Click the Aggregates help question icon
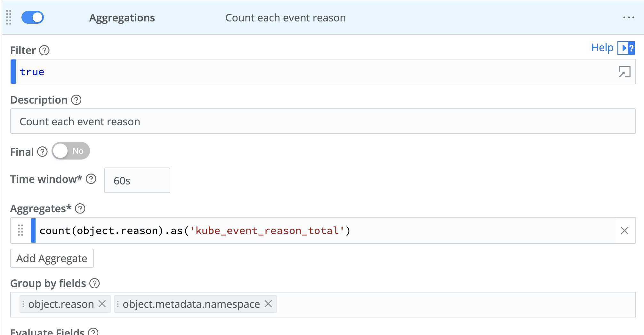 pyautogui.click(x=80, y=209)
